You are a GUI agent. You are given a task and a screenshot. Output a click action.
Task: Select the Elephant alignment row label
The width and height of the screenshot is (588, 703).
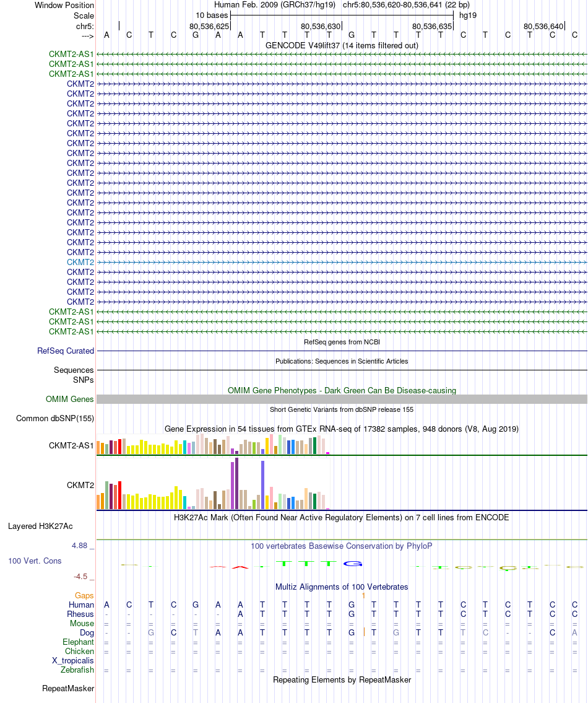tap(78, 642)
